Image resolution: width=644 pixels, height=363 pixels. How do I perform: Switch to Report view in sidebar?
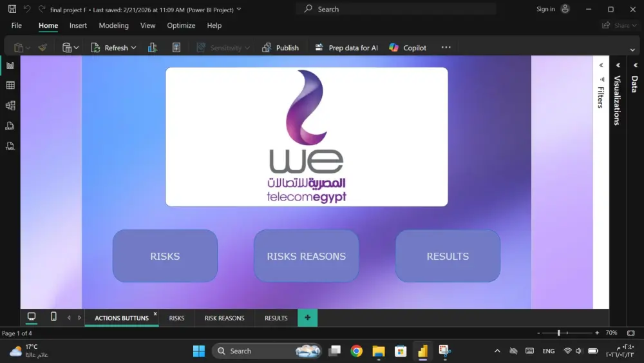(x=10, y=65)
